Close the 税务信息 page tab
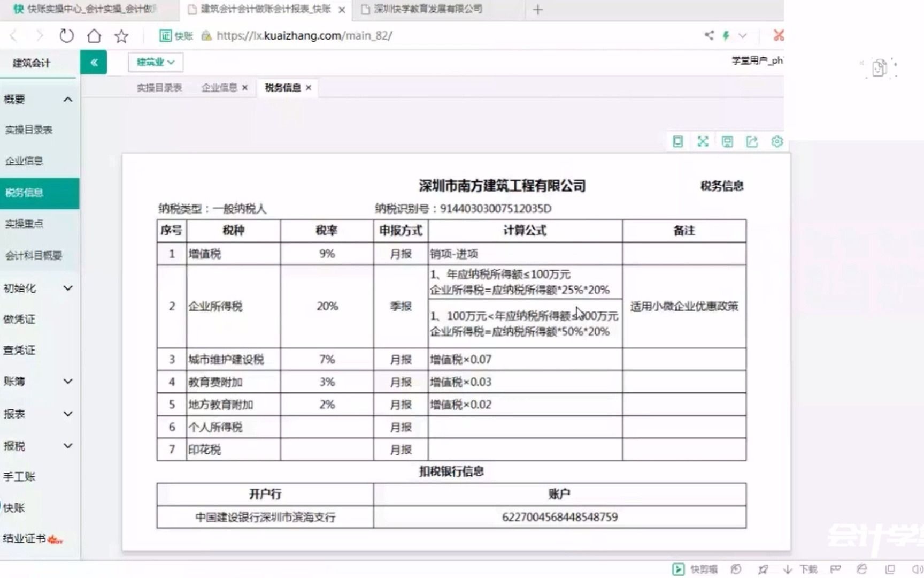Image resolution: width=924 pixels, height=578 pixels. [x=309, y=88]
